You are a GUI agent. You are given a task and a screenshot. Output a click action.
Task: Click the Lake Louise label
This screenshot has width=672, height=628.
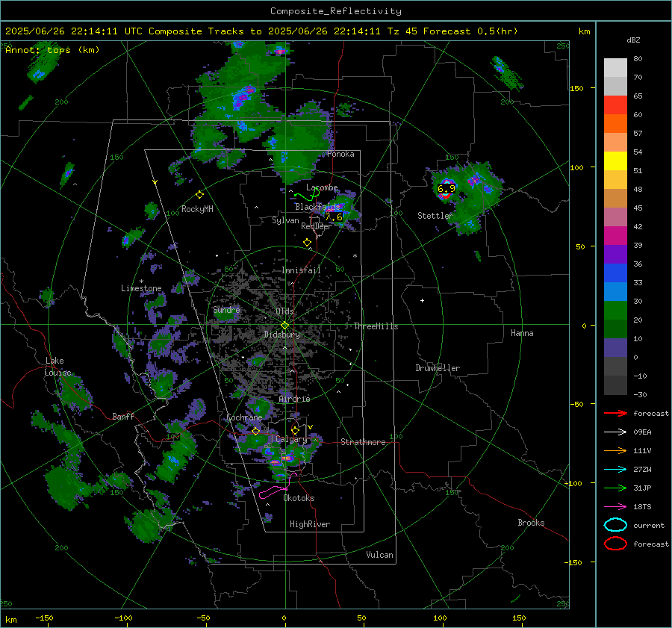coord(57,367)
